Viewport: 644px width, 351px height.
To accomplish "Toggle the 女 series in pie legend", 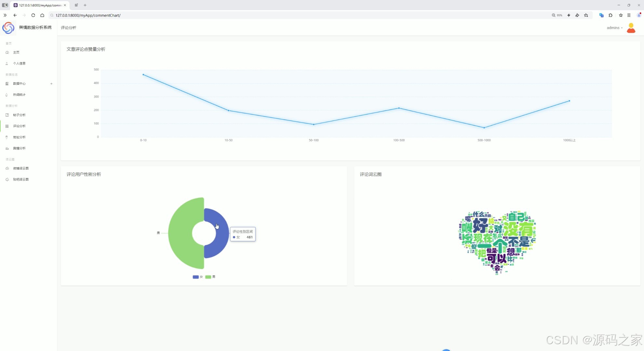I will (x=197, y=277).
